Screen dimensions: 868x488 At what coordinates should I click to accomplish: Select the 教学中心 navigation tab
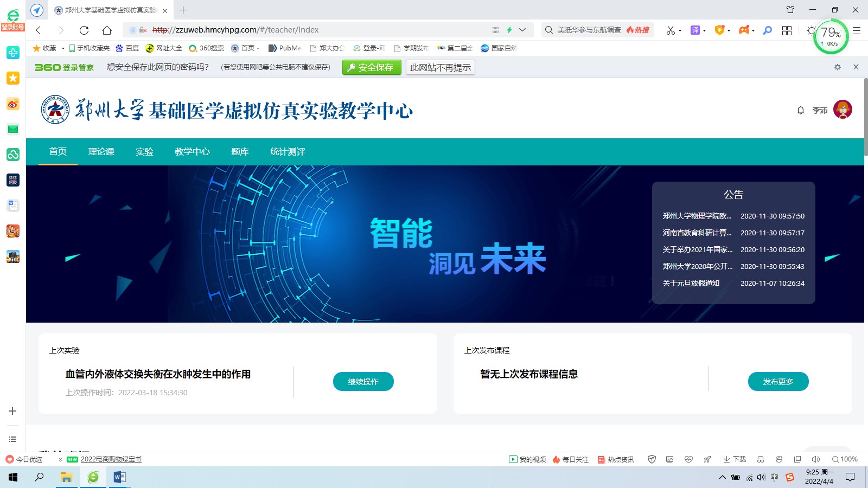192,151
